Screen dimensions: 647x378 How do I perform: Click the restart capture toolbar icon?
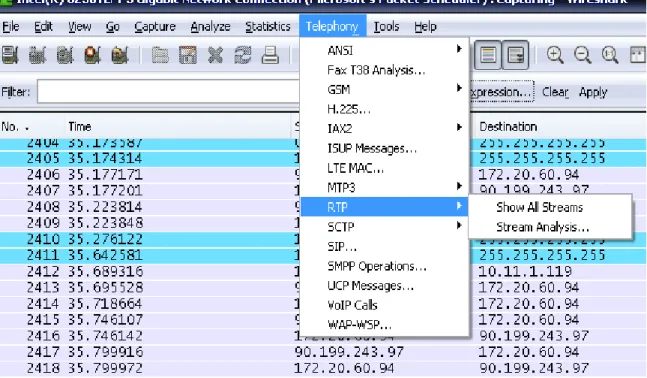point(120,55)
